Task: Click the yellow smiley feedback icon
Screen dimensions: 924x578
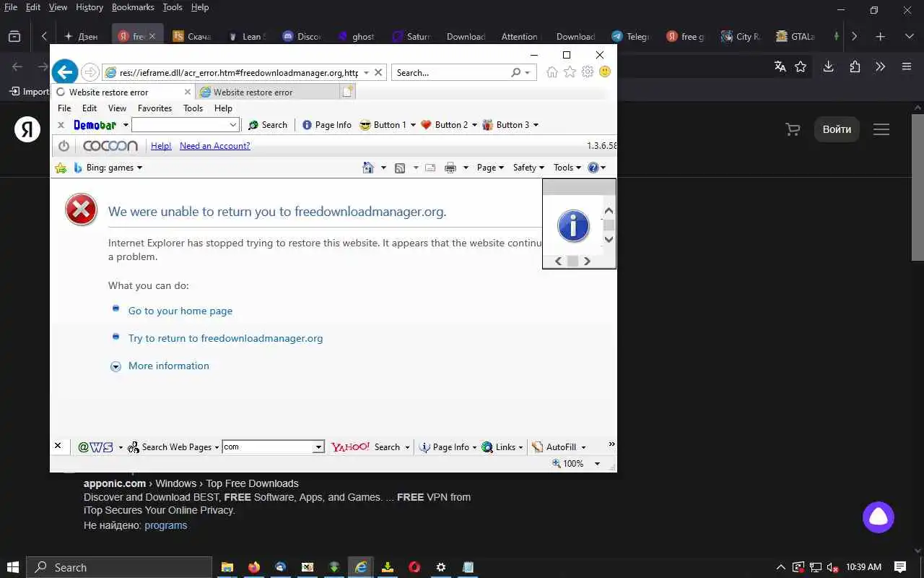Action: [x=605, y=72]
